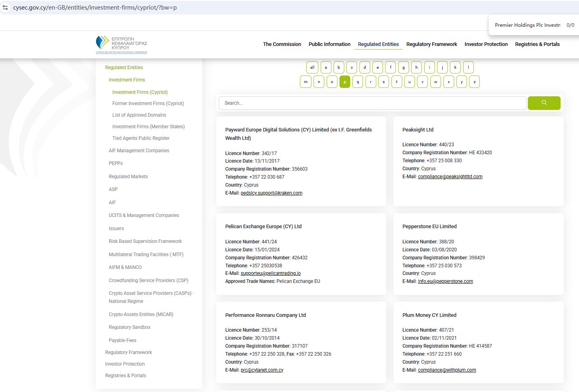This screenshot has width=579, height=392.
Task: Click the green search magnifier button
Action: 544,103
